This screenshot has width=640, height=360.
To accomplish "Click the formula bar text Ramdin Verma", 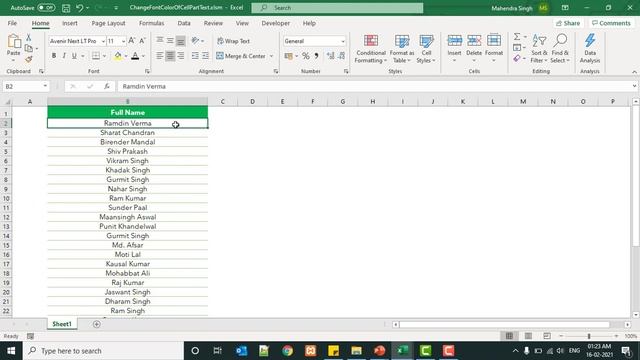I will pos(144,86).
